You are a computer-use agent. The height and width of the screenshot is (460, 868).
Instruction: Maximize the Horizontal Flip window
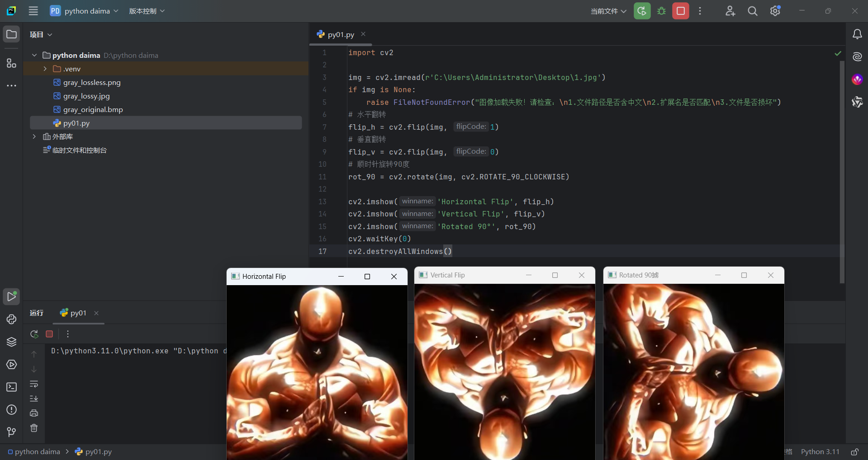pyautogui.click(x=367, y=277)
